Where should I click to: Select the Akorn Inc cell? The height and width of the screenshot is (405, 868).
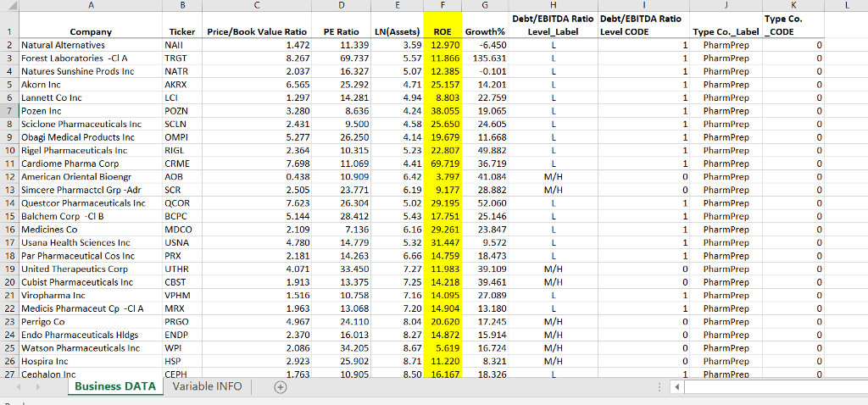[x=91, y=85]
